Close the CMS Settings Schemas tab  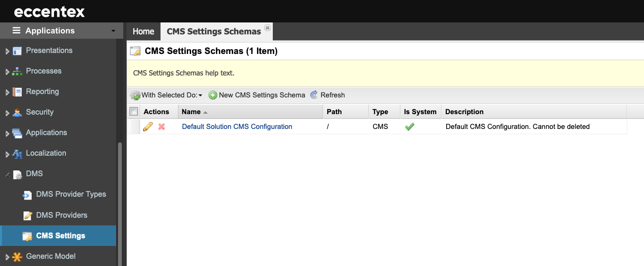(268, 28)
